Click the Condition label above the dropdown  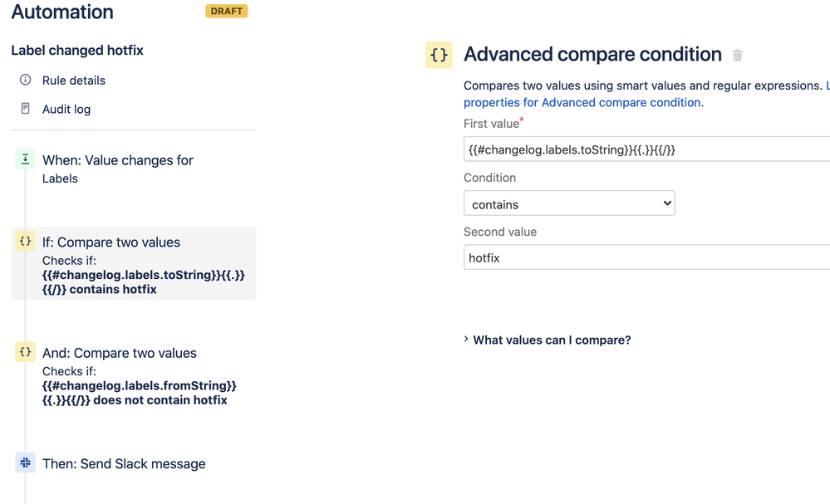489,178
